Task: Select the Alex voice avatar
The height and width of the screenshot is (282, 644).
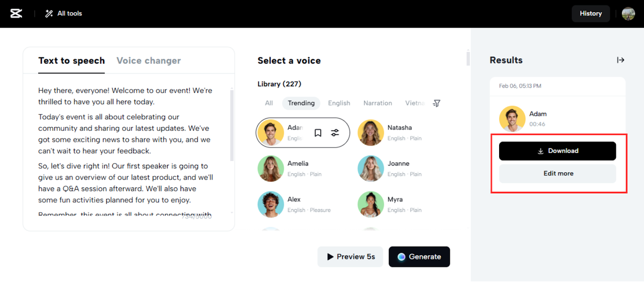Action: (x=271, y=204)
